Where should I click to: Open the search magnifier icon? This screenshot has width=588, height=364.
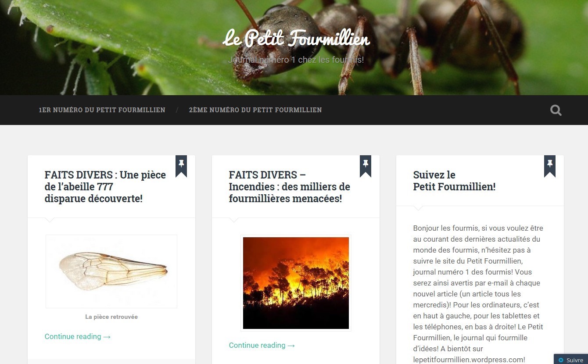click(556, 110)
